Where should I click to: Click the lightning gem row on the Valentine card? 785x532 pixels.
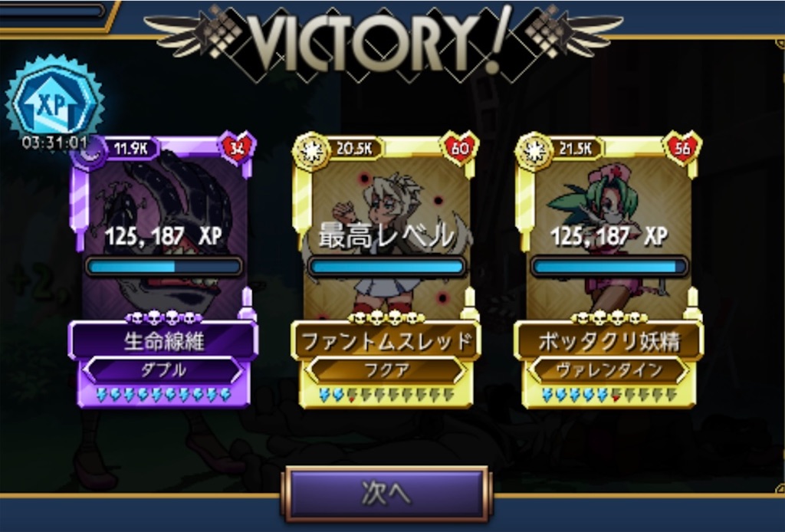[609, 396]
